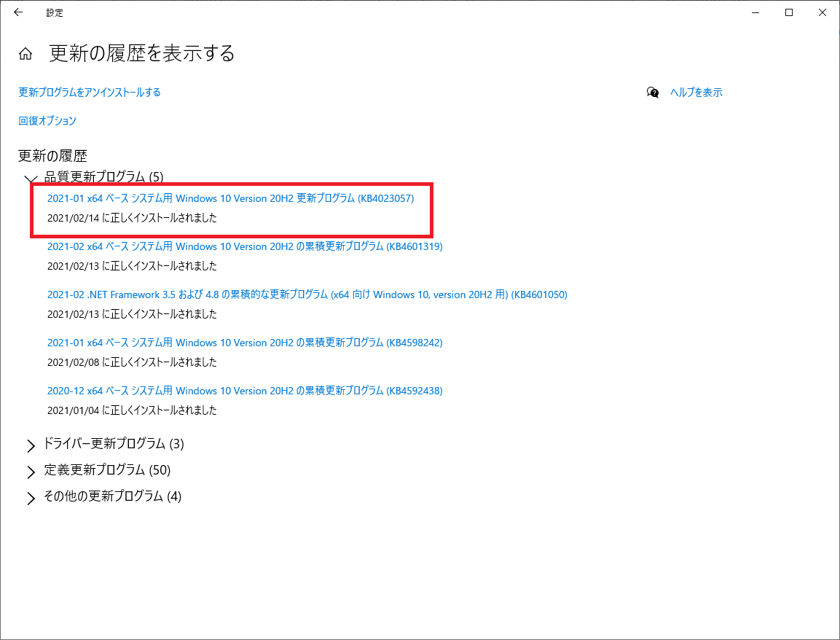Open the ヘルプを表示 link
The image size is (840, 640).
coord(696,93)
